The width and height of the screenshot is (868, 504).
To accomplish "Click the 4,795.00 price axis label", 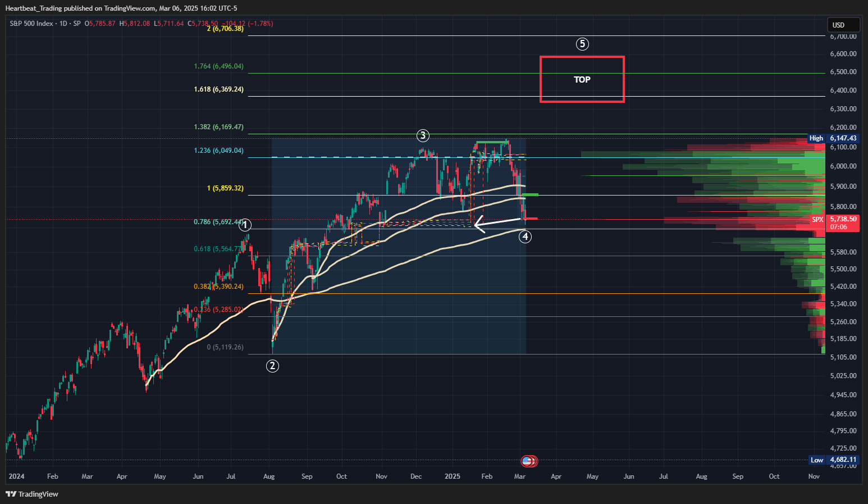I will coord(843,431).
